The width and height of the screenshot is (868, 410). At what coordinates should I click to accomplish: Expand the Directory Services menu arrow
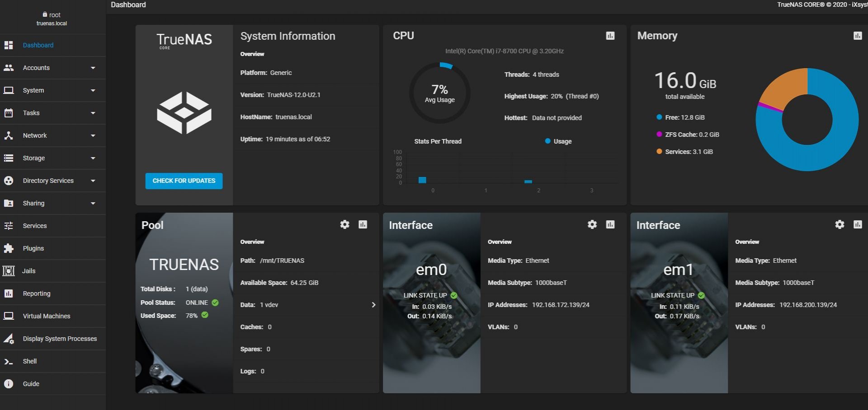pos(93,181)
